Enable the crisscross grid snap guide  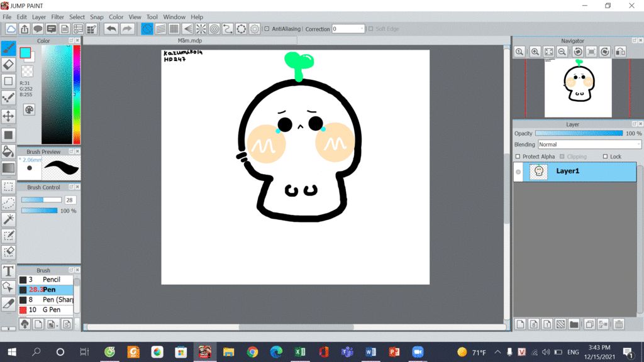(x=174, y=29)
